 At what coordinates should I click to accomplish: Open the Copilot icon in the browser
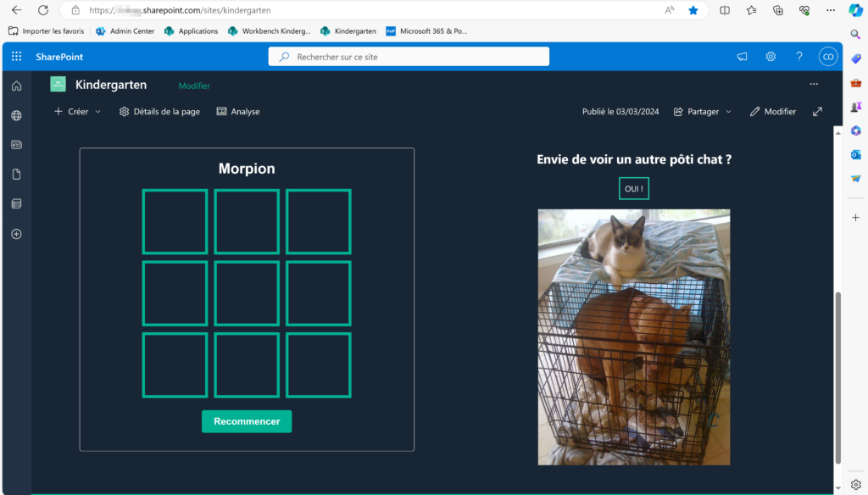point(855,10)
